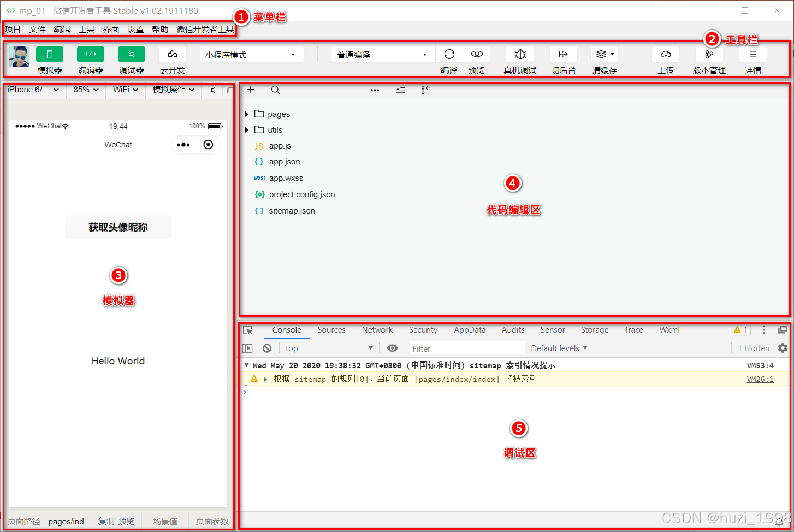Click the VM53:4 source link
Image resolution: width=794 pixels, height=532 pixels.
tap(760, 365)
